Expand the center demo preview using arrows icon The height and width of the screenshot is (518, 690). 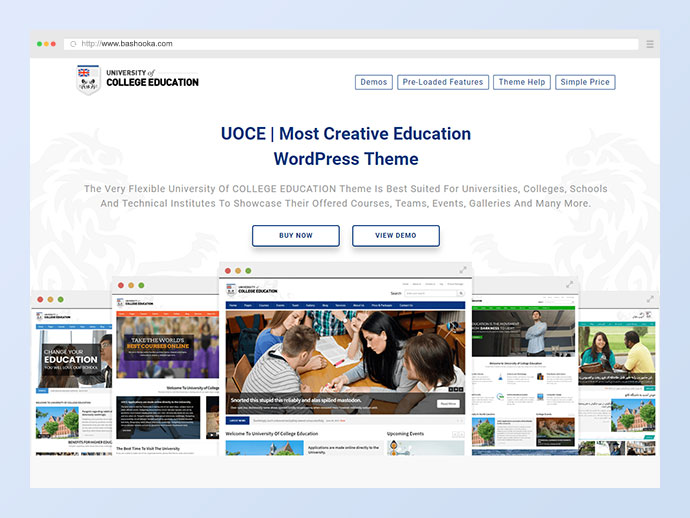463,270
